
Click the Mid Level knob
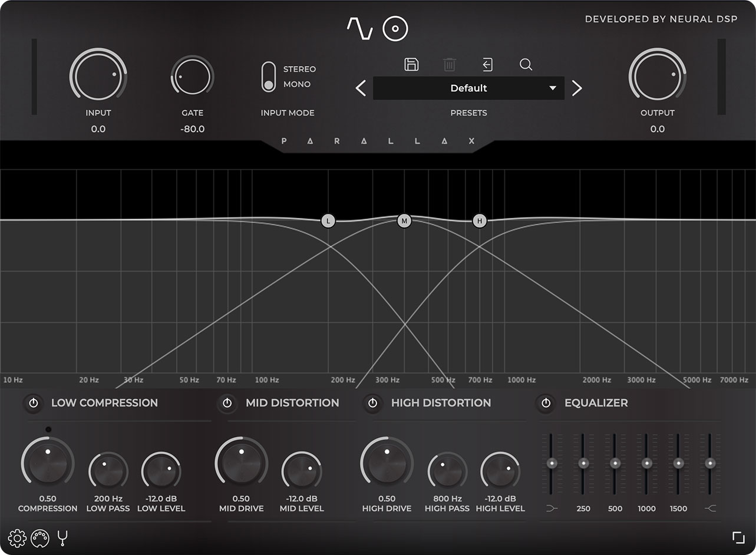pyautogui.click(x=302, y=472)
